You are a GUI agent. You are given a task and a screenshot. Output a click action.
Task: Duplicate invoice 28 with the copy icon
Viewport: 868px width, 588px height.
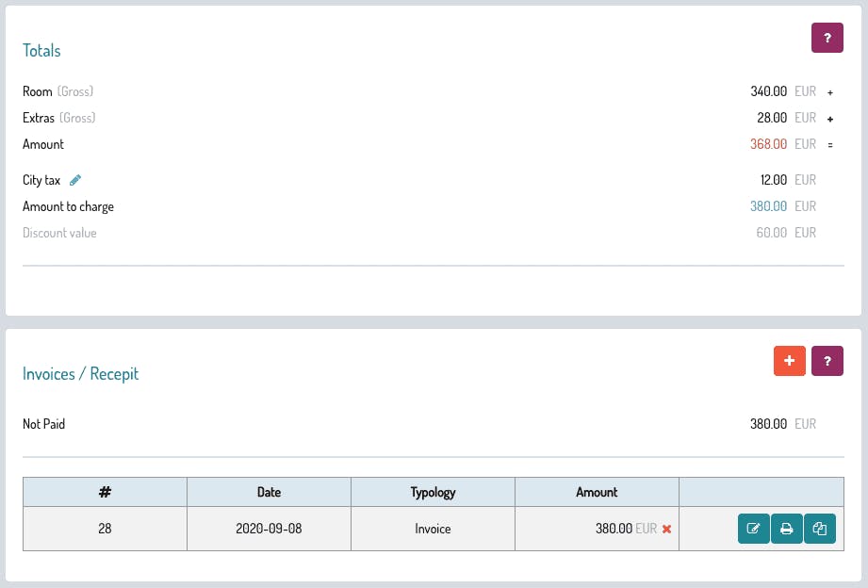pos(820,529)
